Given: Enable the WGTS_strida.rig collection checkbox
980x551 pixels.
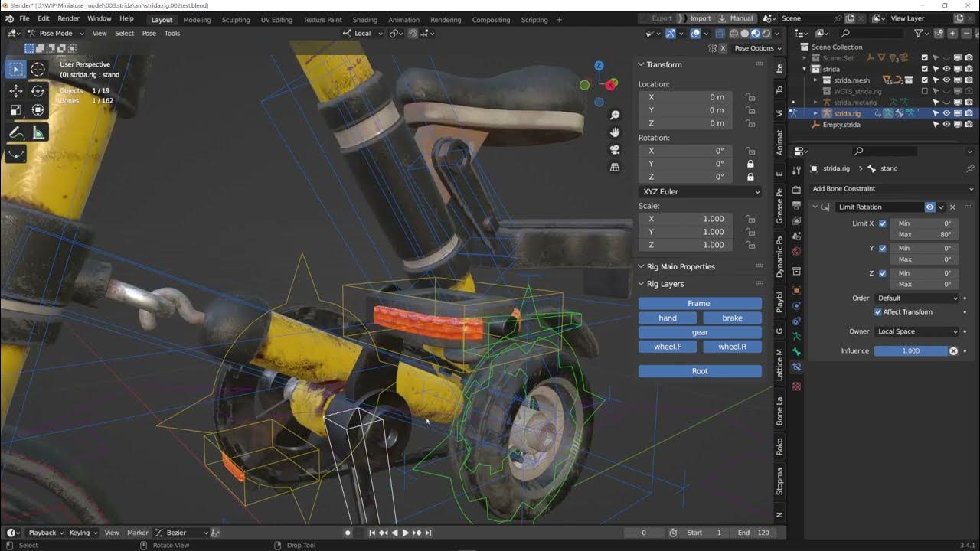Looking at the screenshot, I should click(925, 91).
